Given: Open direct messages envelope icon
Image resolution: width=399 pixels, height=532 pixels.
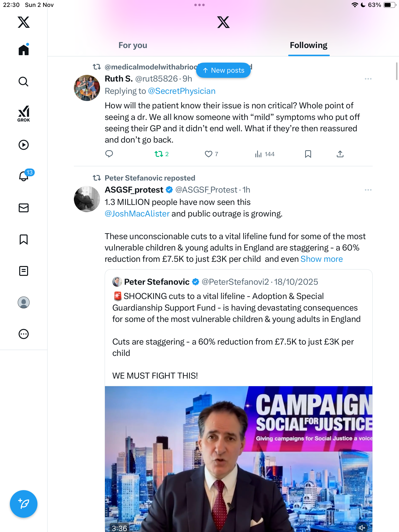Looking at the screenshot, I should [24, 208].
